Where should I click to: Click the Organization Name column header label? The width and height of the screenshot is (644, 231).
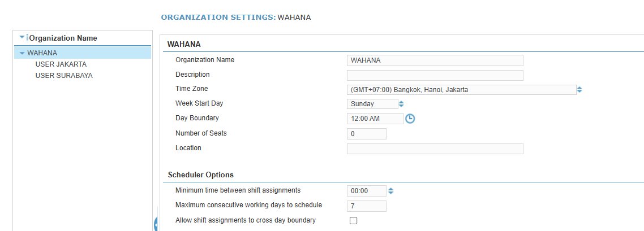tap(63, 38)
